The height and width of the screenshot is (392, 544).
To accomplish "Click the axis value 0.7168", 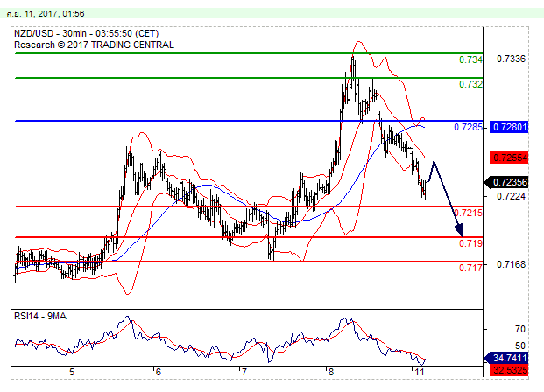I will click(x=511, y=265).
